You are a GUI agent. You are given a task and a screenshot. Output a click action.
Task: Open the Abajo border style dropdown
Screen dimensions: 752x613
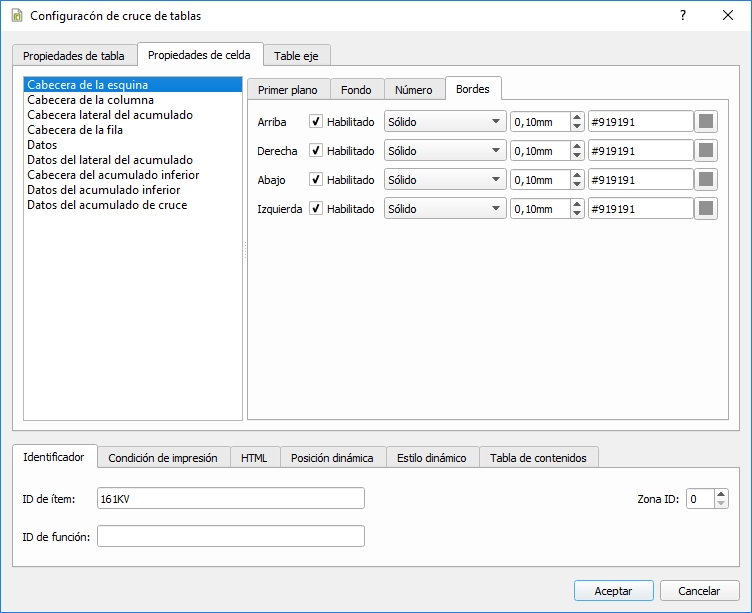tap(445, 180)
